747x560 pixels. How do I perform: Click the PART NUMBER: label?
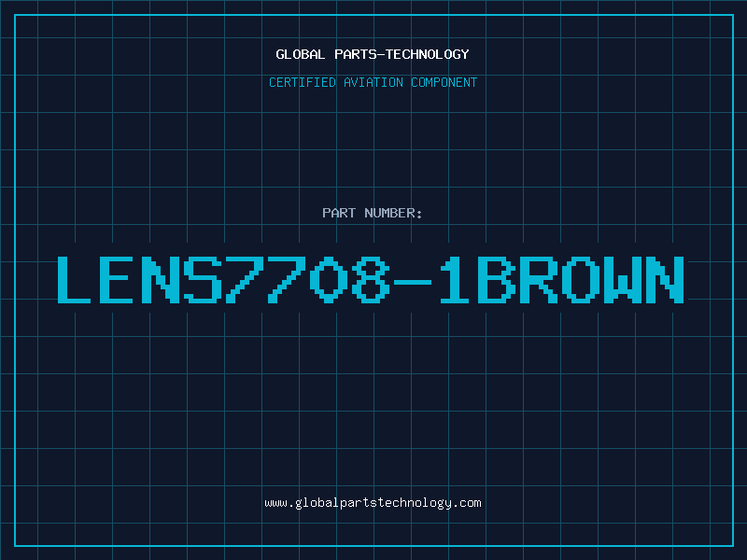[373, 213]
